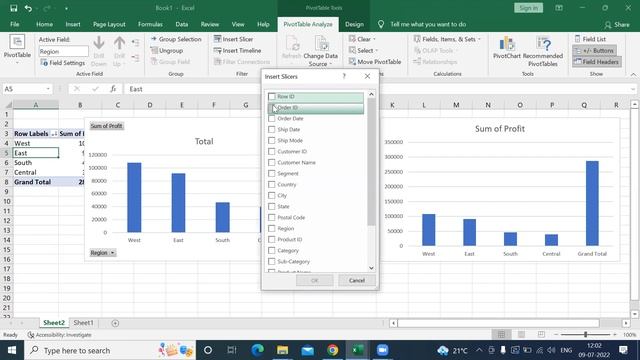Click the Insert Function fx icon
Screen dimensions: 640x360
coord(113,89)
